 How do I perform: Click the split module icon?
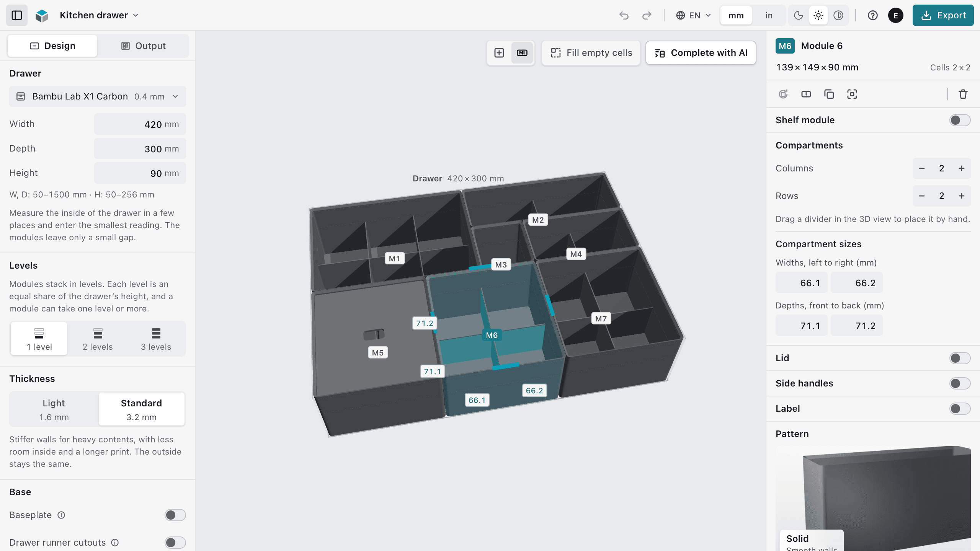pos(806,94)
